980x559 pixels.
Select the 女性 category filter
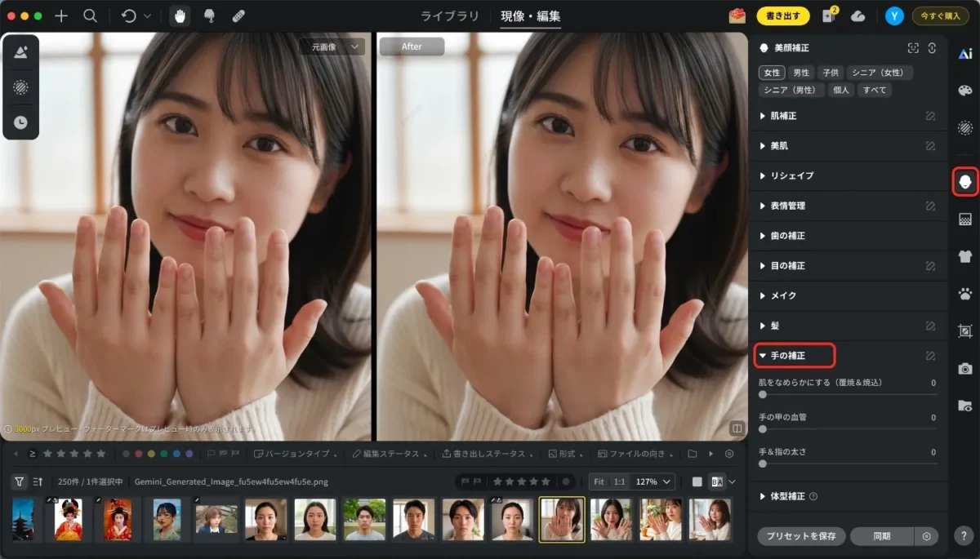(x=771, y=72)
